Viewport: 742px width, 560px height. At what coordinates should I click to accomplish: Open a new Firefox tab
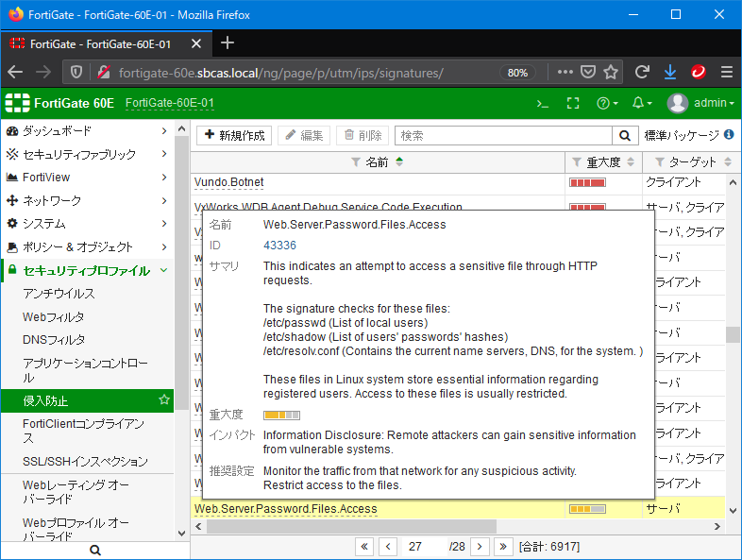[228, 43]
